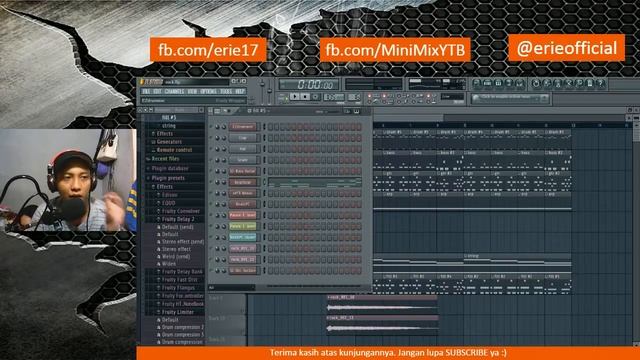
Task: Stop playback with the Stop button
Action: [x=305, y=97]
